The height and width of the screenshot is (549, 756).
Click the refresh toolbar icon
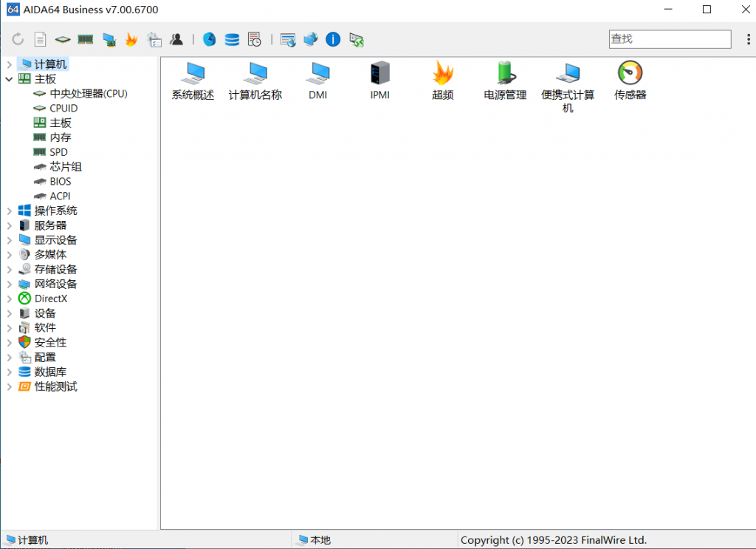tap(18, 40)
